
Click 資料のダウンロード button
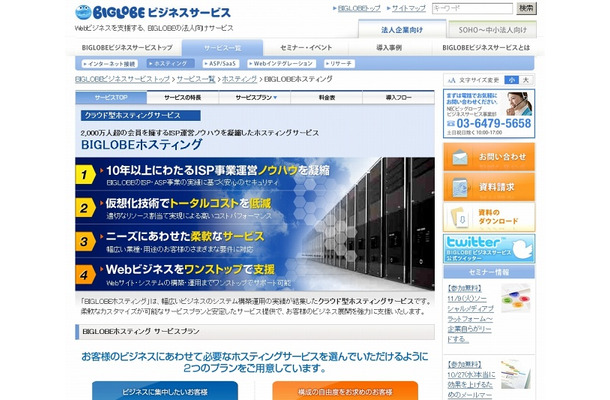(x=489, y=217)
